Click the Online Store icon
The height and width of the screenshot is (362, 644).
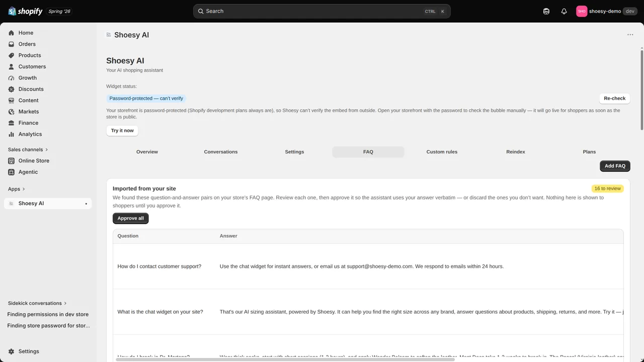pos(11,161)
